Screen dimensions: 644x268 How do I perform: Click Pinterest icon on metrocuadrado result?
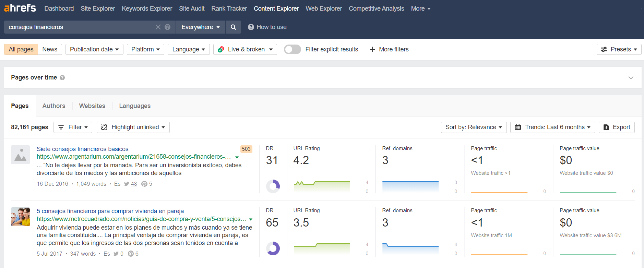pos(131,254)
